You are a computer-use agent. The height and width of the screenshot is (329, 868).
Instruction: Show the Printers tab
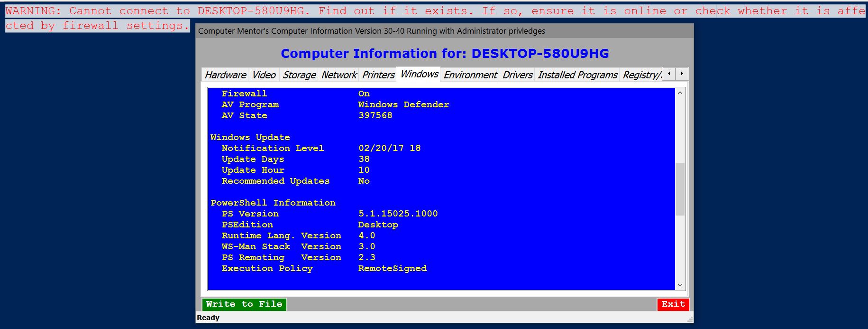(378, 75)
